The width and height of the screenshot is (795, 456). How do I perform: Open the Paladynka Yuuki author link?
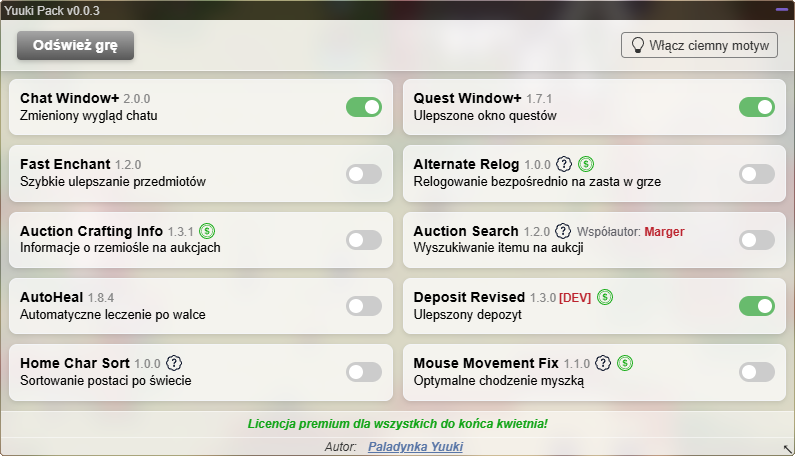[415, 447]
